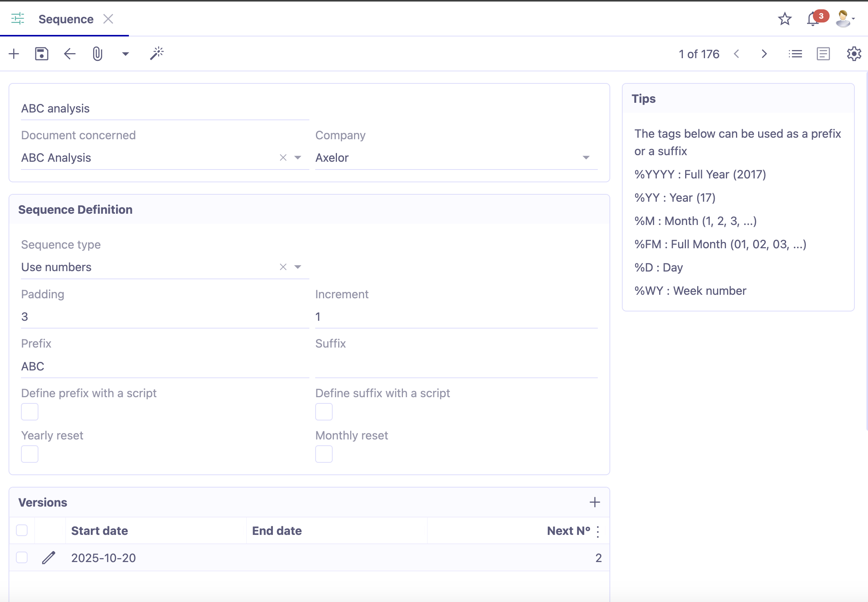Screen dimensions: 868x602
Task: Switch to the Sequence tab
Action: [66, 19]
